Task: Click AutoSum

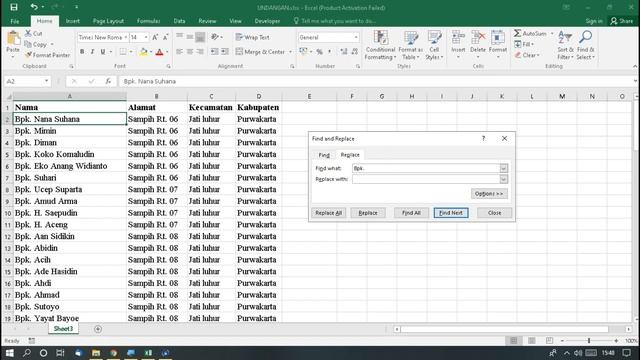Action: click(x=530, y=33)
